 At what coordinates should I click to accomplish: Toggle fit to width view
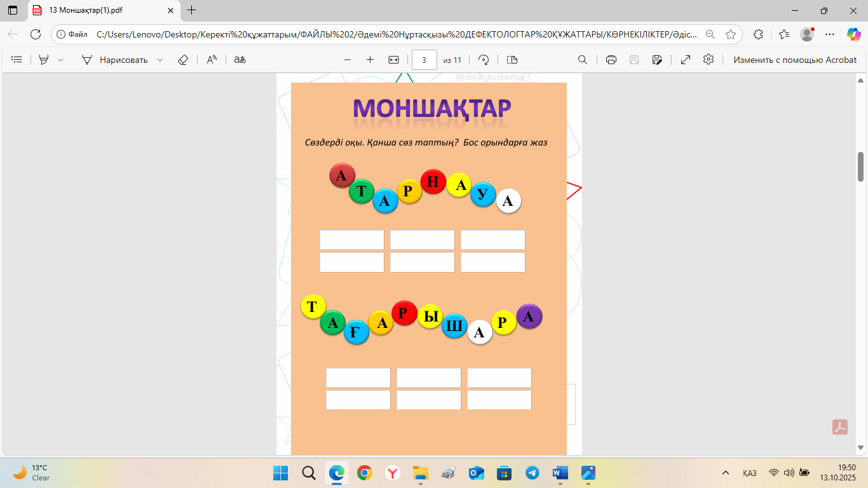[x=393, y=60]
